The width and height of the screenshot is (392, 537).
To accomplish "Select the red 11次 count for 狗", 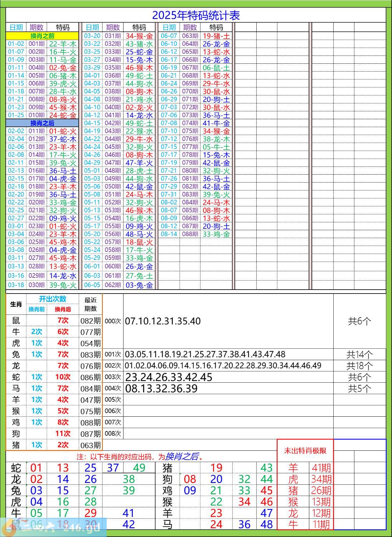I will point(63,434).
